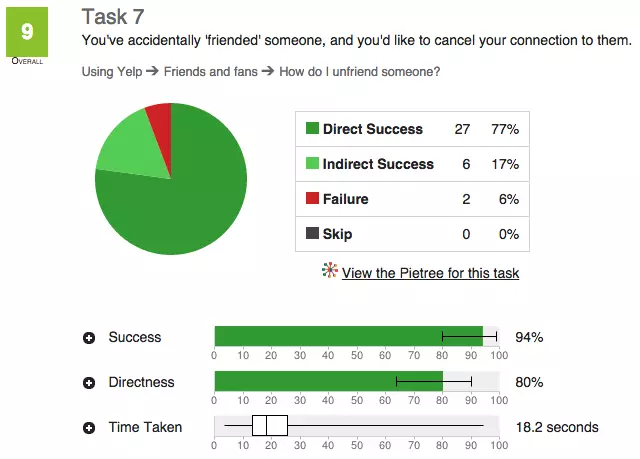Select the Skip legend row
The image size is (640, 459).
(x=412, y=234)
